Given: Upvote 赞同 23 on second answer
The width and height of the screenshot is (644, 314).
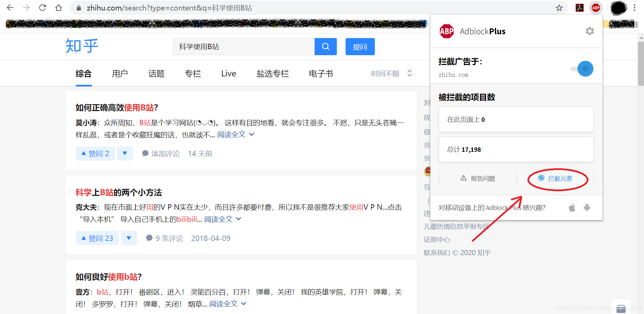Looking at the screenshot, I should point(97,238).
